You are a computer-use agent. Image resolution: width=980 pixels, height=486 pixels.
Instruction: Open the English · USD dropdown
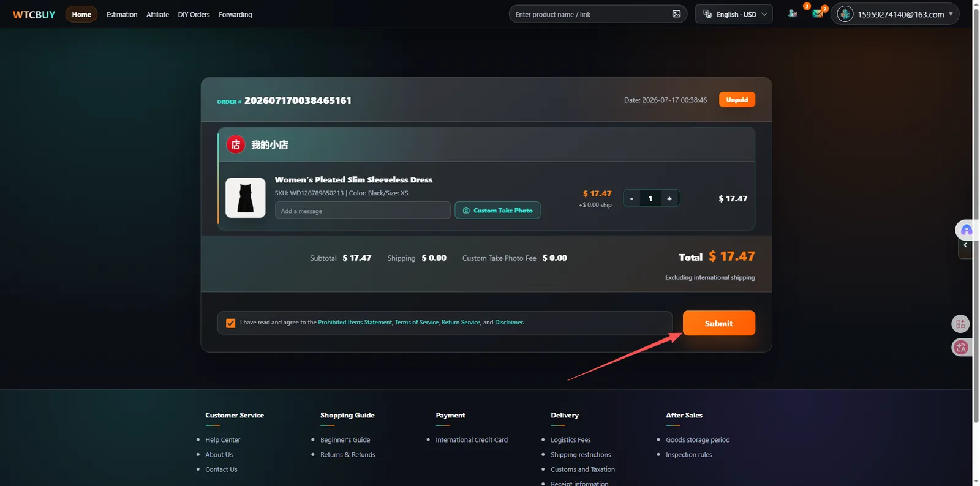(734, 14)
